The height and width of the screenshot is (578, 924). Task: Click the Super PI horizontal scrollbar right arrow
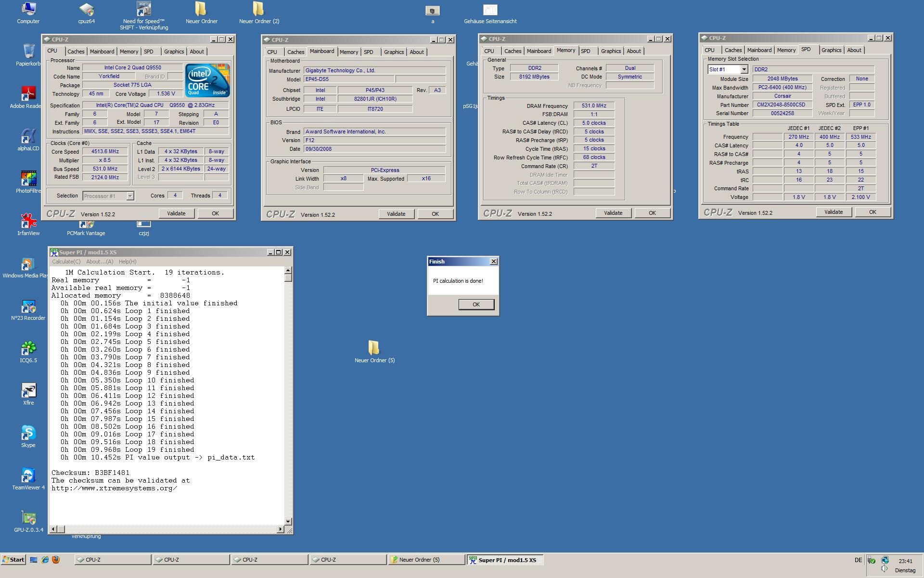[x=281, y=529]
